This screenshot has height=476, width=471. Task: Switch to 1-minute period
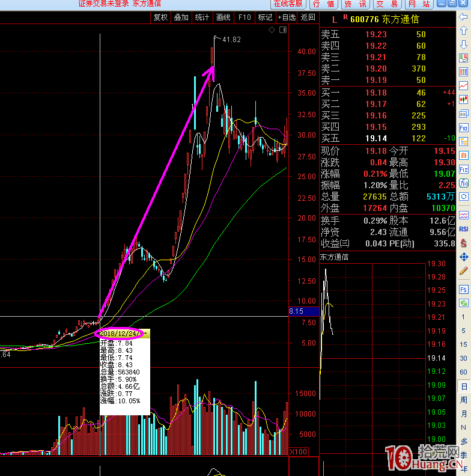[463, 317]
